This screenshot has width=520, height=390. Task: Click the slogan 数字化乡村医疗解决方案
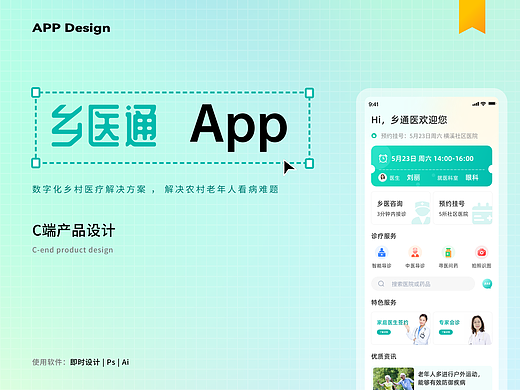click(89, 189)
